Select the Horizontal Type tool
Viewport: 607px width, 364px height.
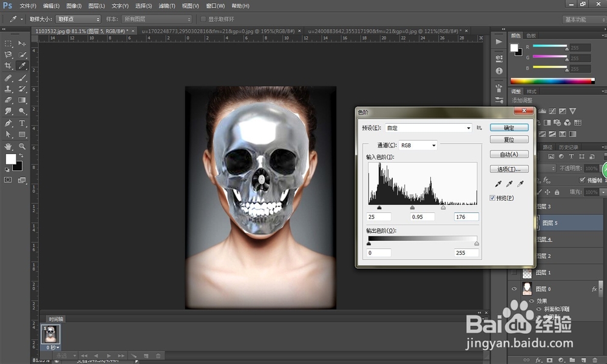pos(22,123)
